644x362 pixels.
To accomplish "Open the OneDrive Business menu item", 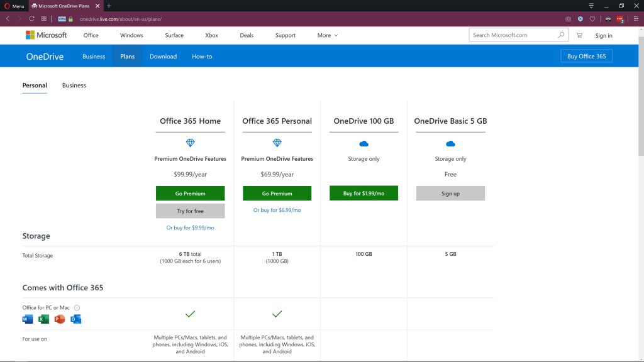I will 94,56.
